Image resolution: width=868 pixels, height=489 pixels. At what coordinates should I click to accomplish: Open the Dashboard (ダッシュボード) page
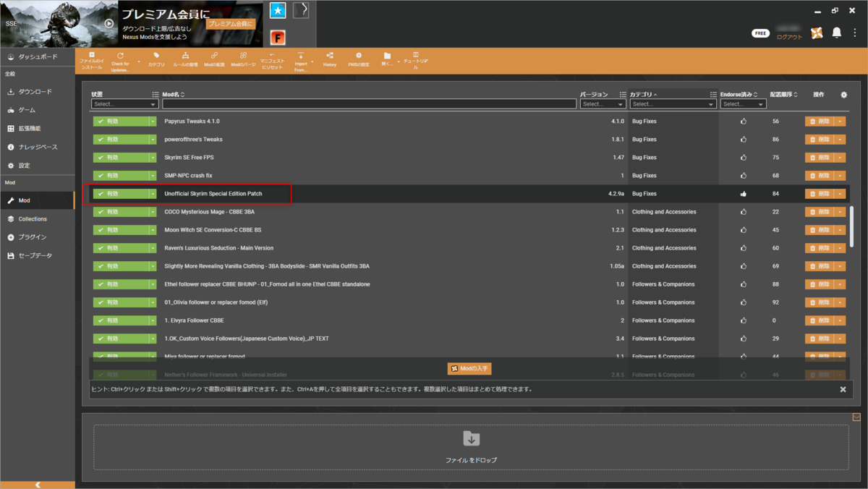[37, 56]
